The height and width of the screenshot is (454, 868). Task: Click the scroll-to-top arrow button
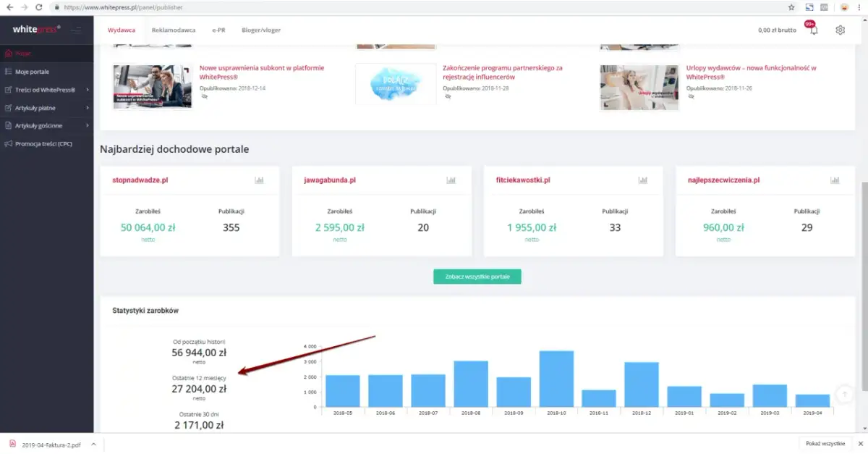click(843, 394)
